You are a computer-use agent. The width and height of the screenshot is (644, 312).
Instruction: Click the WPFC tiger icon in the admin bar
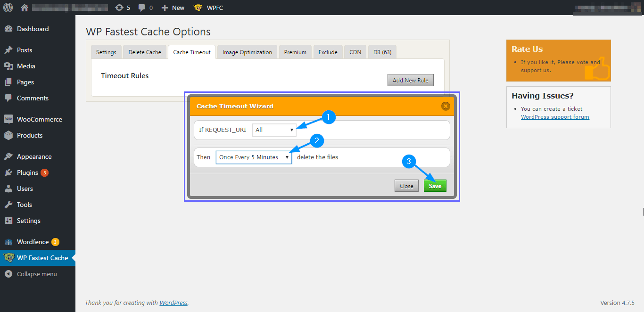[198, 8]
